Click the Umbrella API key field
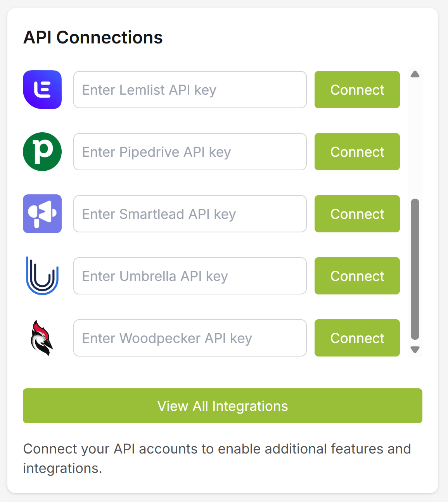The width and height of the screenshot is (448, 502). (x=190, y=276)
